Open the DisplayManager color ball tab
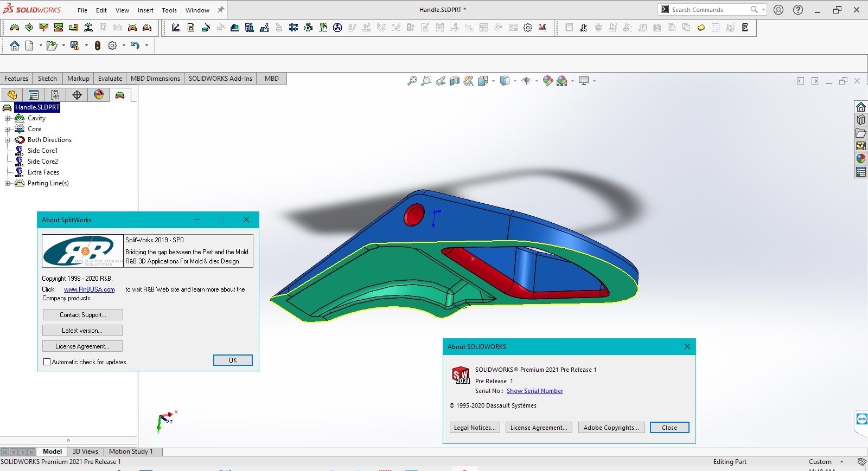The height and width of the screenshot is (471, 868). click(99, 95)
